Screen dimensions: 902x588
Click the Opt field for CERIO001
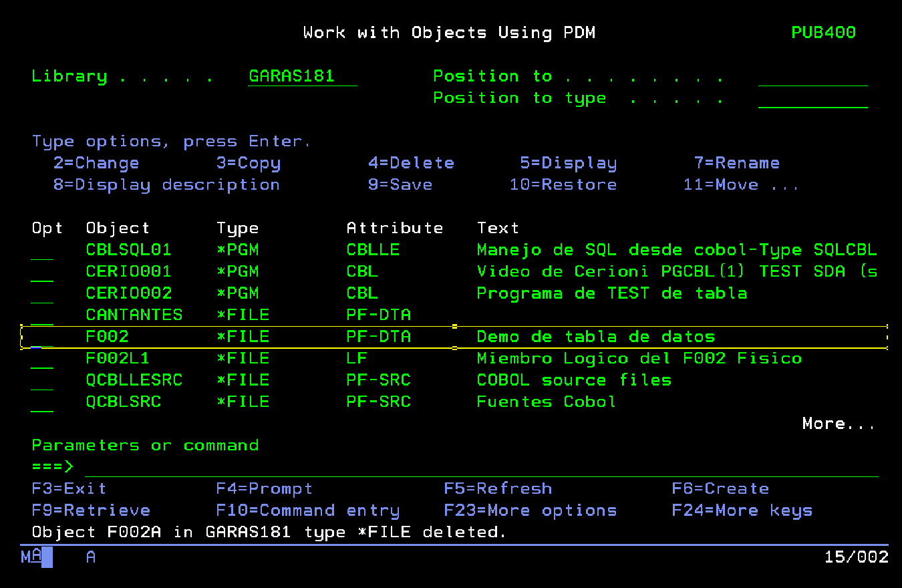click(42, 272)
